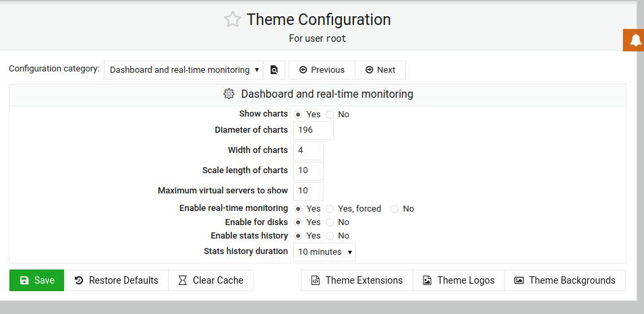This screenshot has width=644, height=314.
Task: Select No for Show charts
Action: coord(330,115)
